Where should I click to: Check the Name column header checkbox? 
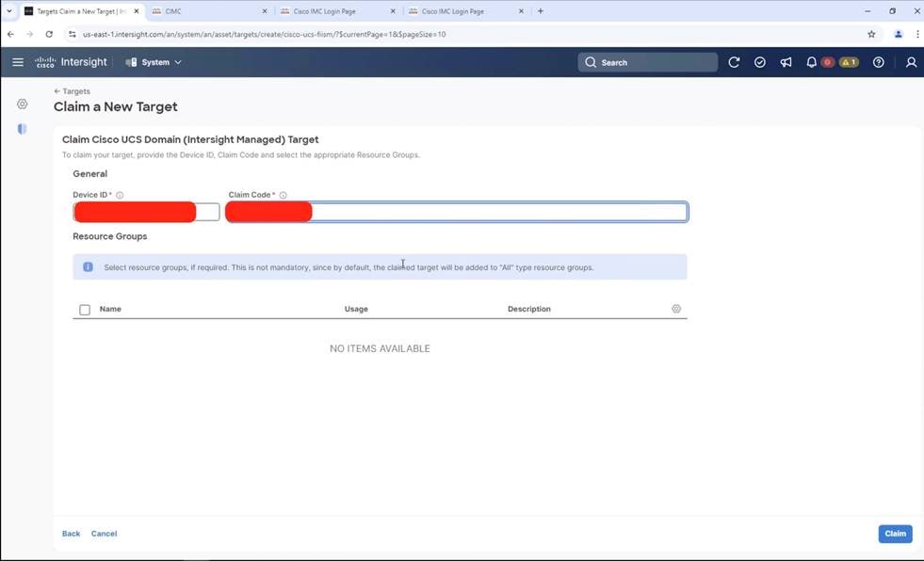pyautogui.click(x=84, y=310)
